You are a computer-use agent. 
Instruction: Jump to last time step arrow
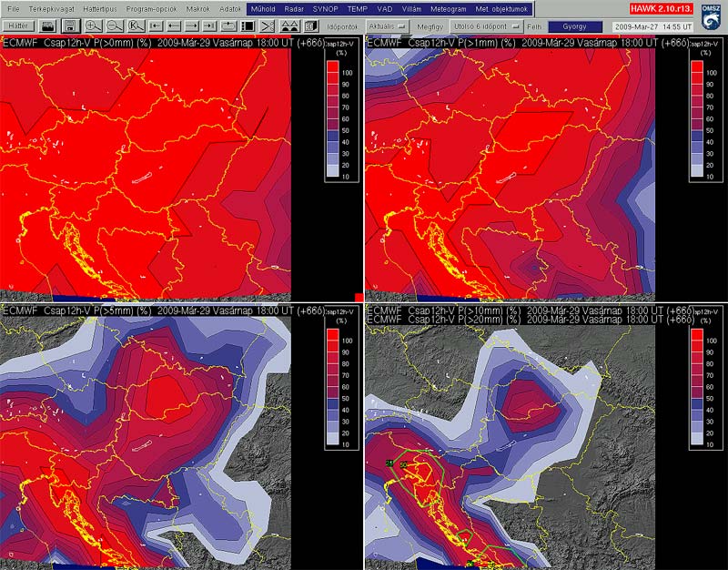tap(210, 27)
